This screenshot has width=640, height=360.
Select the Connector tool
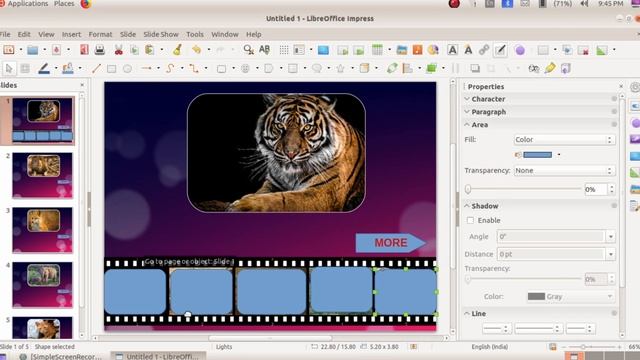pos(194,69)
